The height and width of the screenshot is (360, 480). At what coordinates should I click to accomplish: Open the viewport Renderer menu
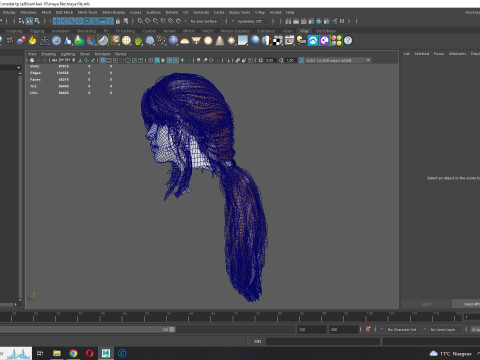[102, 54]
